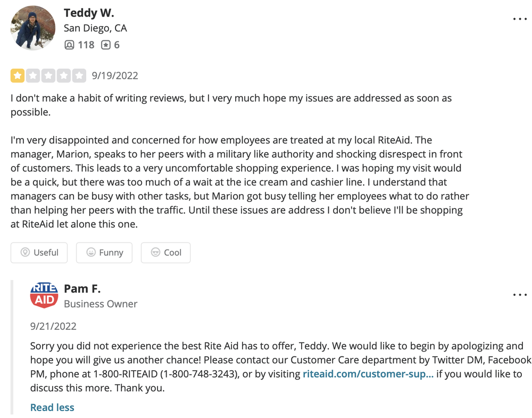This screenshot has width=532, height=418.
Task: Click the Pam F. business owner name
Action: tap(82, 289)
